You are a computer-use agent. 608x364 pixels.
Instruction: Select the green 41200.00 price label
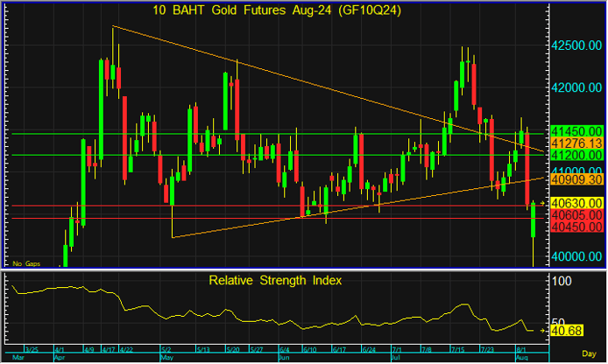click(x=574, y=155)
